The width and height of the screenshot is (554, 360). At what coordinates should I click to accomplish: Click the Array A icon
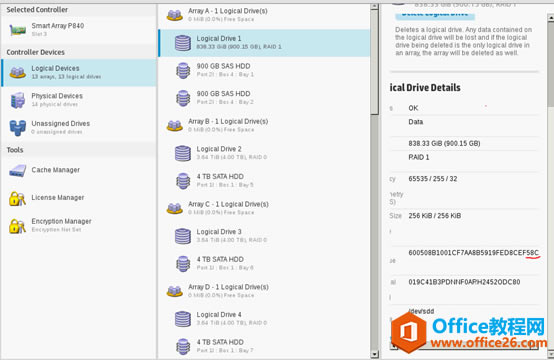175,15
